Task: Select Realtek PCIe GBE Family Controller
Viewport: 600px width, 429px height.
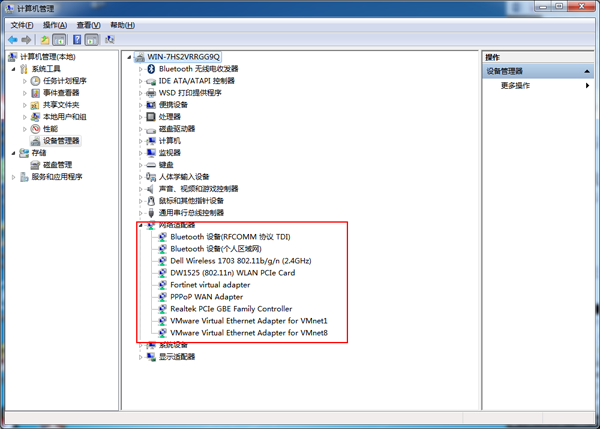Action: [231, 309]
